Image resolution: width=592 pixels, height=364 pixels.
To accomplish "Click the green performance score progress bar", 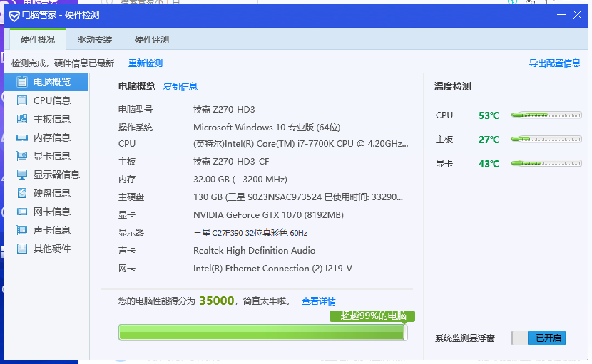I will coord(262,333).
